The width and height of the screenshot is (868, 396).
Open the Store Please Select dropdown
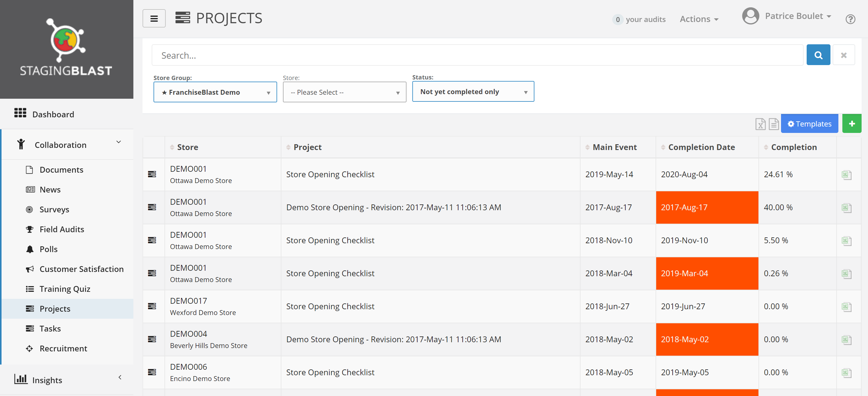point(344,92)
